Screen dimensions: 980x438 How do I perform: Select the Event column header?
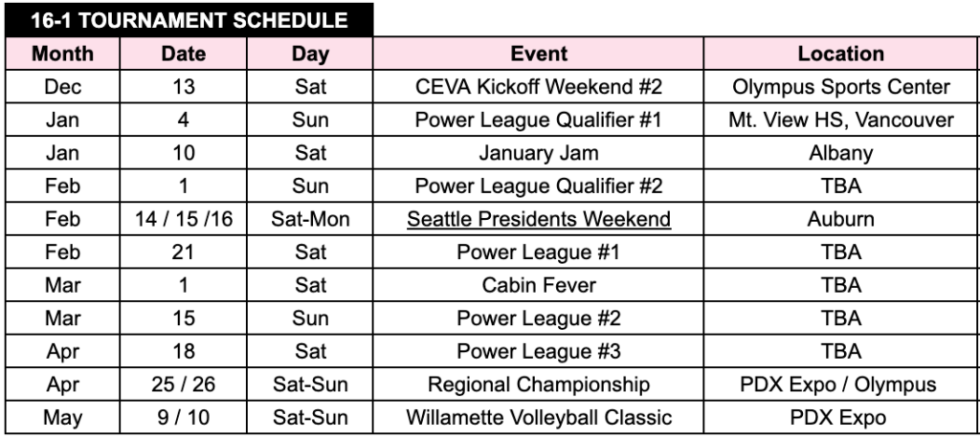point(539,55)
